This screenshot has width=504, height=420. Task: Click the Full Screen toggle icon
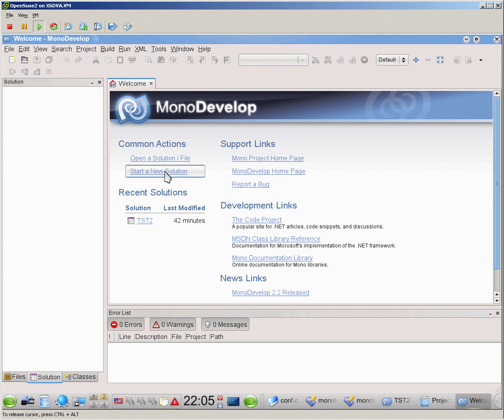pyautogui.click(x=440, y=60)
